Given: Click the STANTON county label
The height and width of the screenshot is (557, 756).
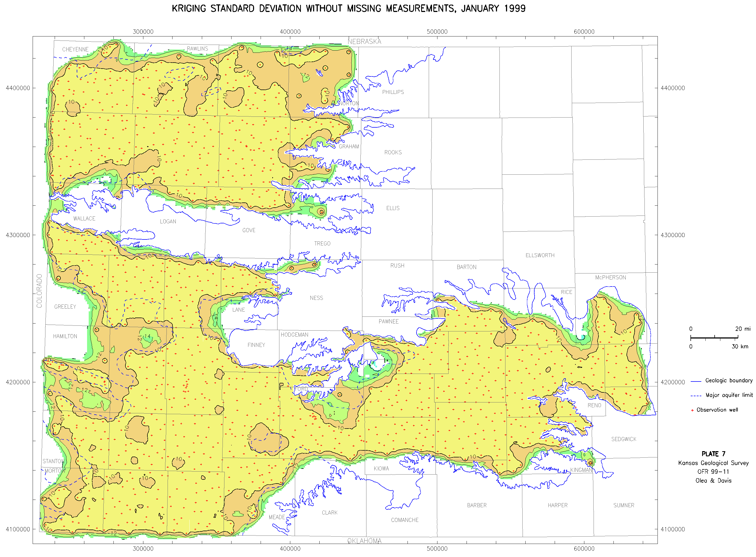Looking at the screenshot, I should [53, 461].
